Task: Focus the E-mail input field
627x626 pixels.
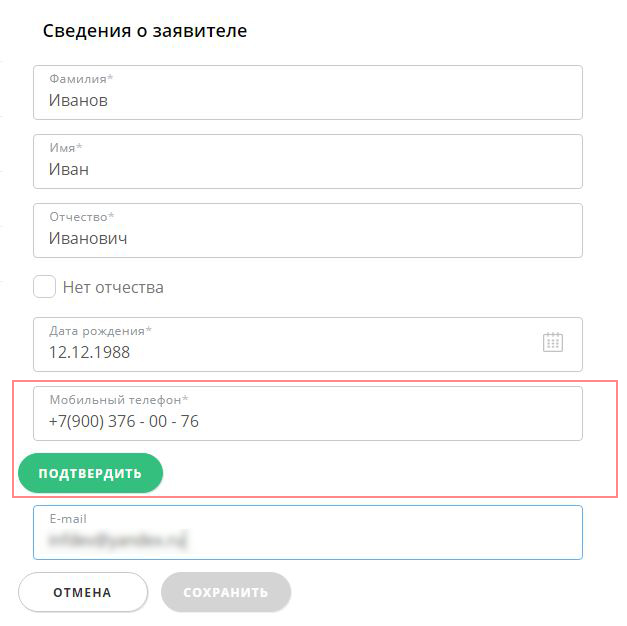Action: [308, 532]
